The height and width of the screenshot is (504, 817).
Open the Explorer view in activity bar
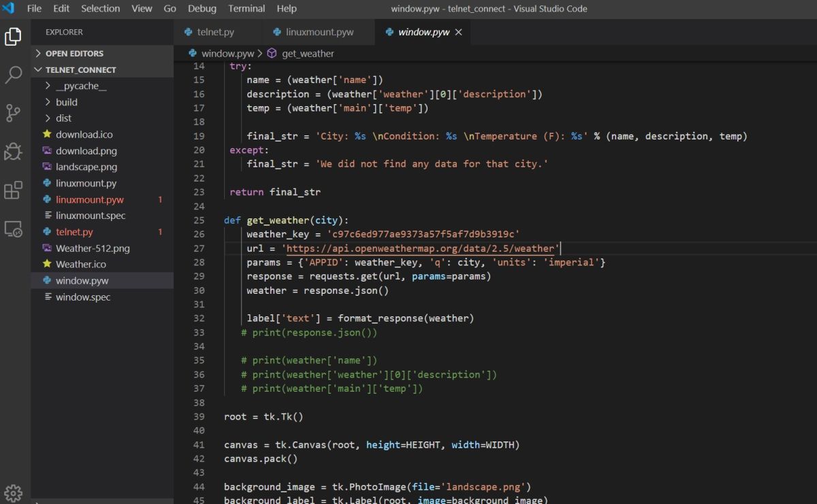(x=13, y=37)
